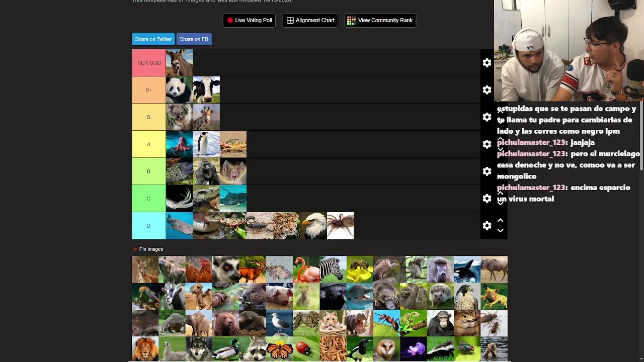Pick the monarch butterfly from unranked images
Viewport: 644px width, 362px height.
[x=279, y=349]
